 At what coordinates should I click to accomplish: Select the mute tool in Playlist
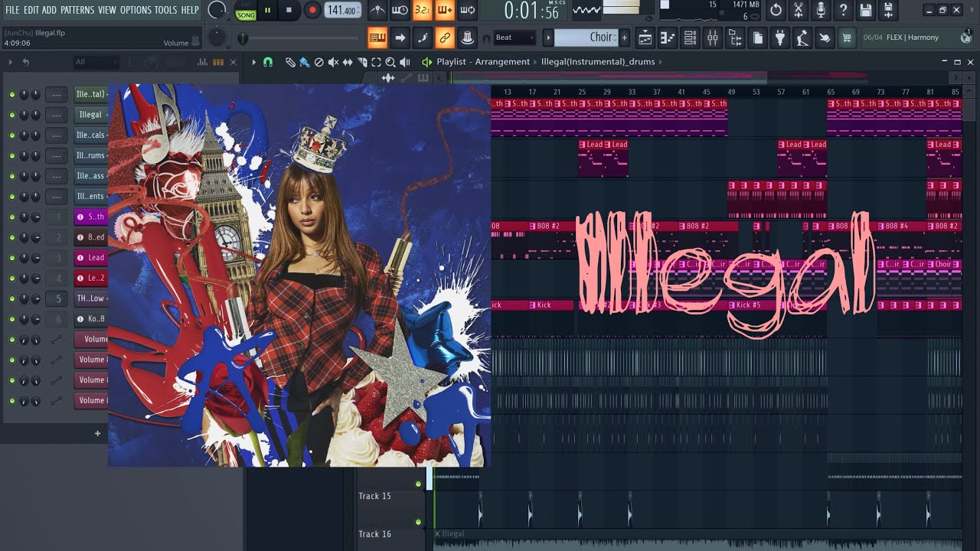click(333, 62)
